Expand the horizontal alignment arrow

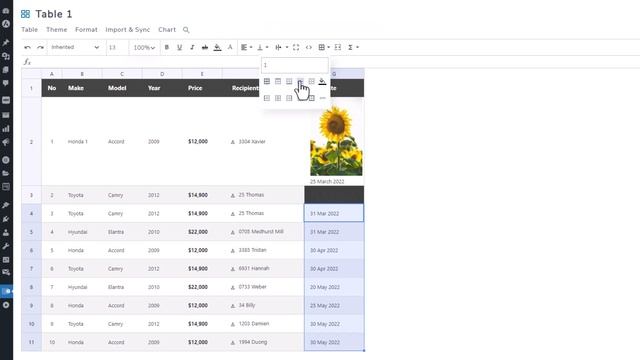tap(251, 47)
